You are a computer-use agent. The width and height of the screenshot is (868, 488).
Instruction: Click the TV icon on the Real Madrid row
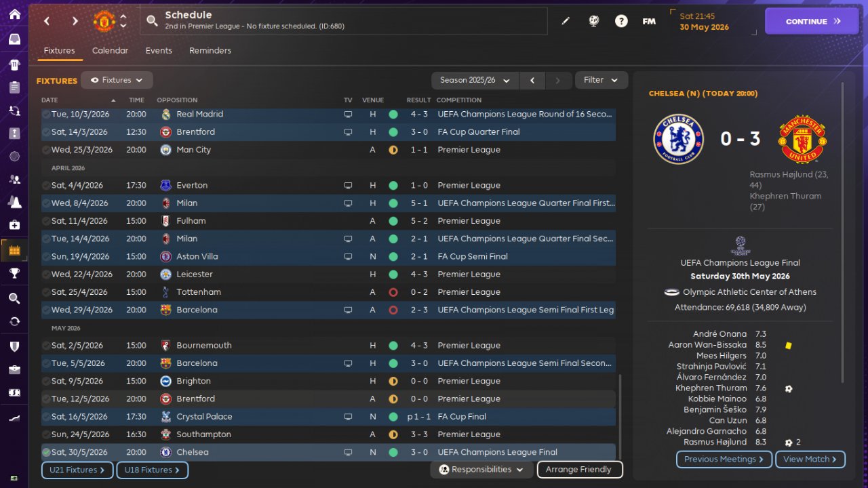348,114
